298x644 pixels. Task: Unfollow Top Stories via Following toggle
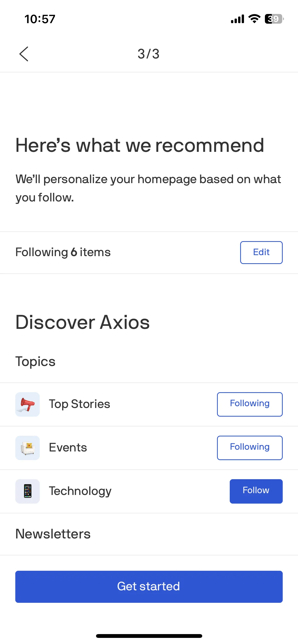pyautogui.click(x=250, y=404)
